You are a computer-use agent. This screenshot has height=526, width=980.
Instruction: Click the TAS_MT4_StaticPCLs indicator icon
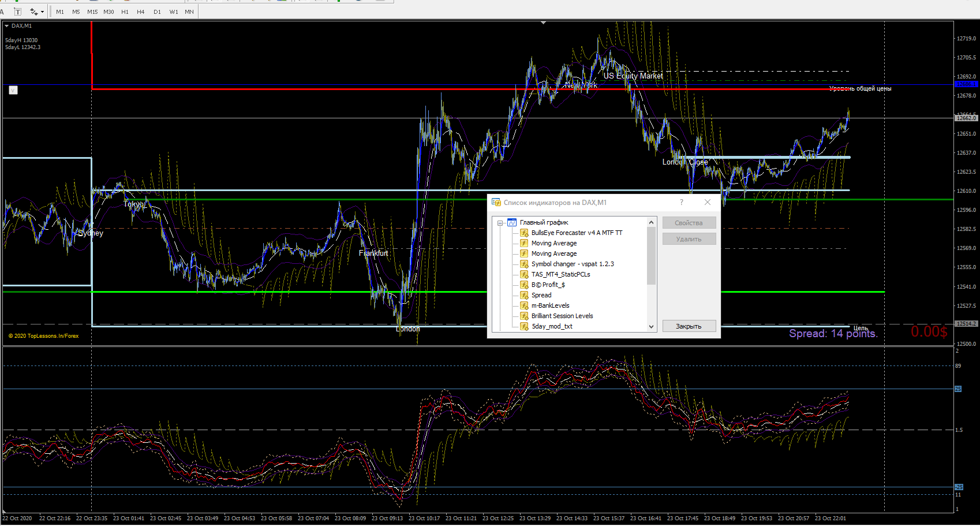pyautogui.click(x=524, y=274)
